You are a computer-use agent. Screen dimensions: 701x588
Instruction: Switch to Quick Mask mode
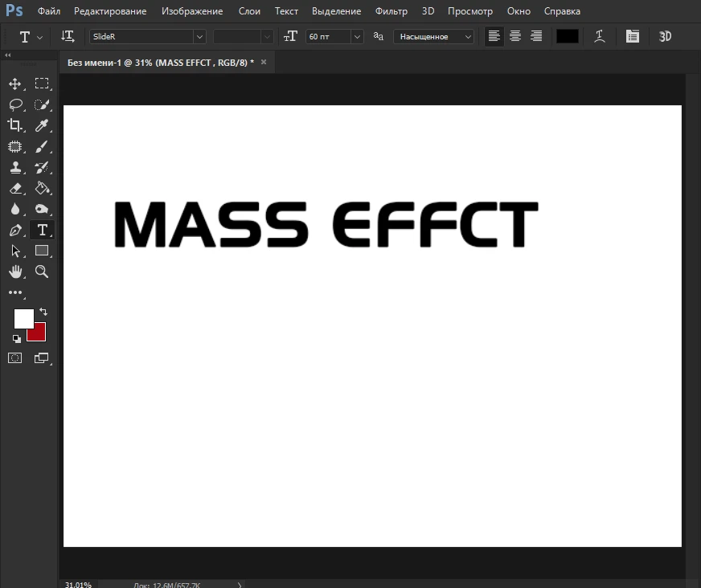[14, 357]
